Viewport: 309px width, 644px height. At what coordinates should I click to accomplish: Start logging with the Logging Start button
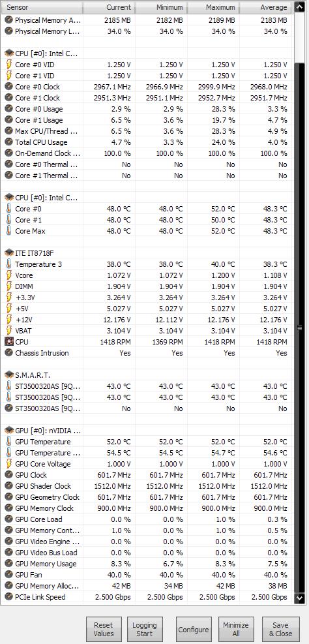(x=145, y=629)
